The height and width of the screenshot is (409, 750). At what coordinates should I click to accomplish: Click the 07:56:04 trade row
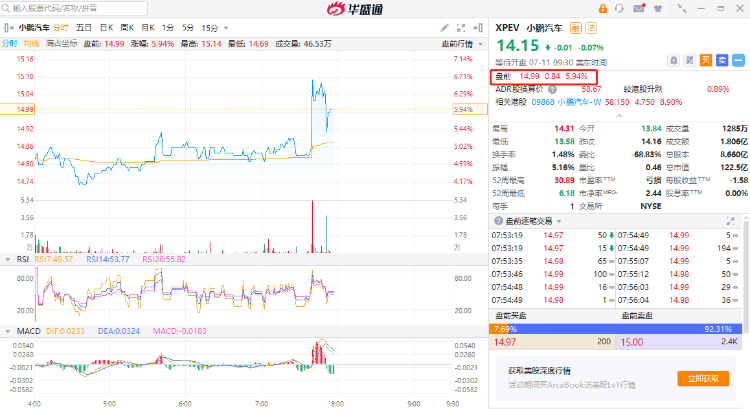(x=678, y=300)
